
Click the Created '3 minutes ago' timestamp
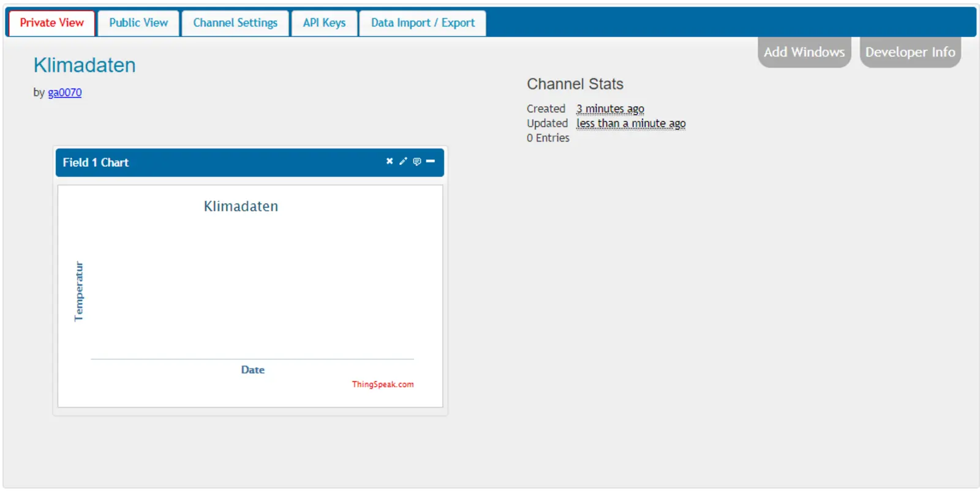coord(610,108)
